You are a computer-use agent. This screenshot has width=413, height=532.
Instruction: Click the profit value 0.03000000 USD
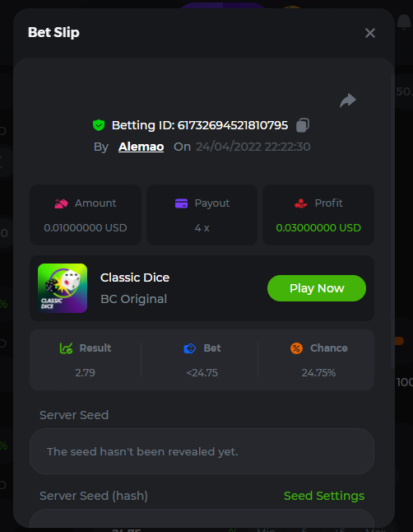click(318, 227)
